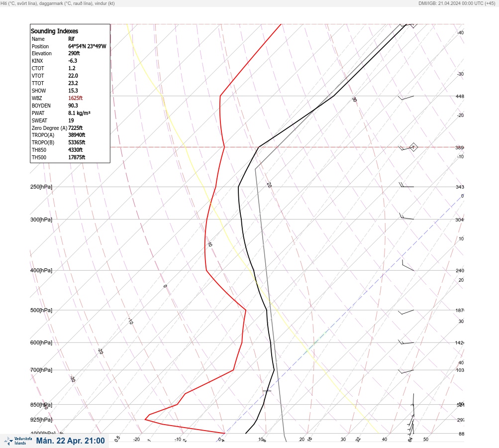Click the KINX value -6.3

click(x=73, y=61)
